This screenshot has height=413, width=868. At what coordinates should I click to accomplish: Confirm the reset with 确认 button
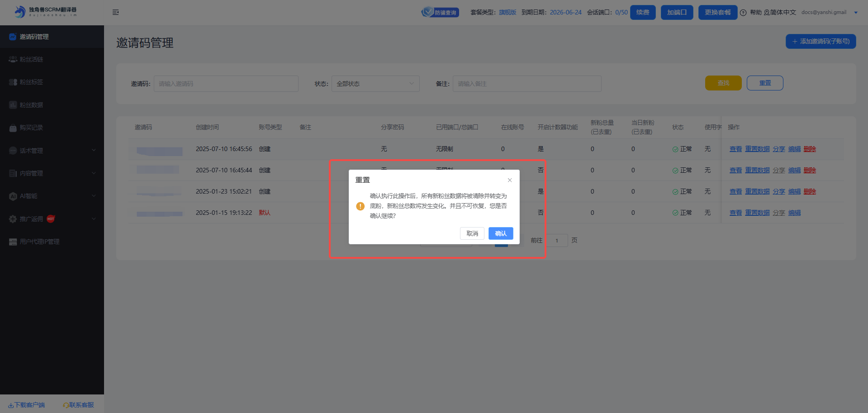point(500,233)
